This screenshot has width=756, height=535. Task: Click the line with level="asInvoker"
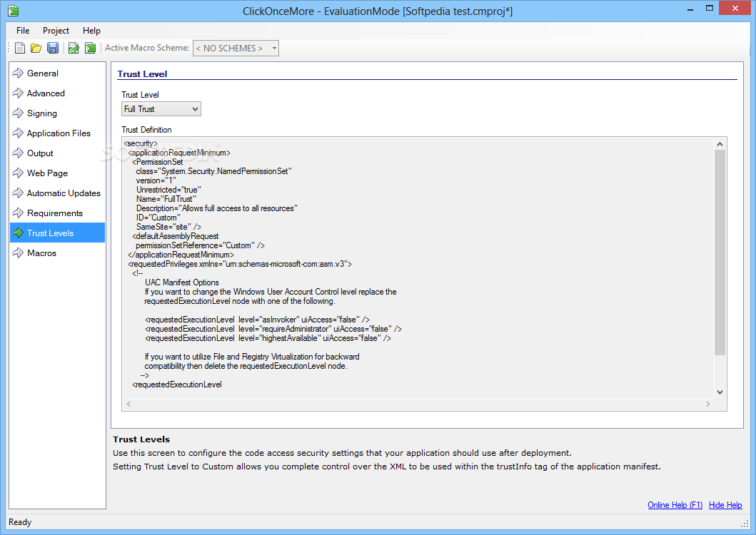tap(258, 320)
